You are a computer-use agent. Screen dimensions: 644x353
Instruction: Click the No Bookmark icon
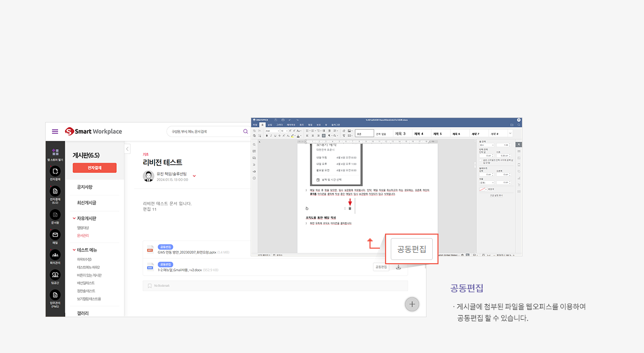coord(149,286)
